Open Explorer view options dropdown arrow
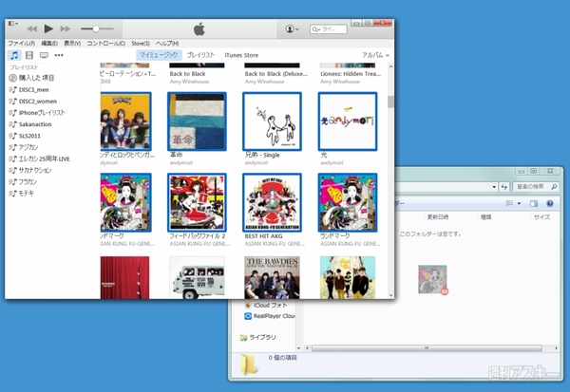570x392 pixels. [519, 203]
